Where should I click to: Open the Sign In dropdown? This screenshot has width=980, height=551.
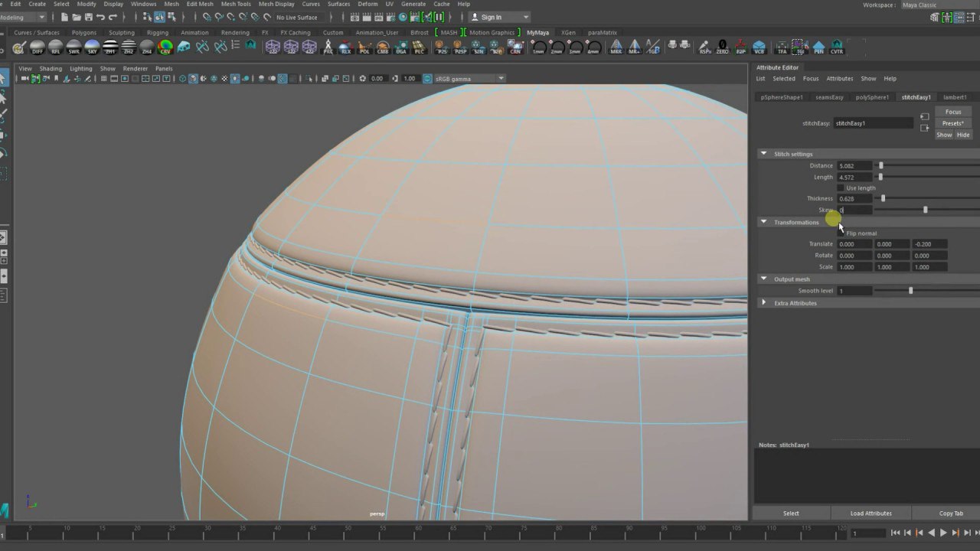pos(499,17)
